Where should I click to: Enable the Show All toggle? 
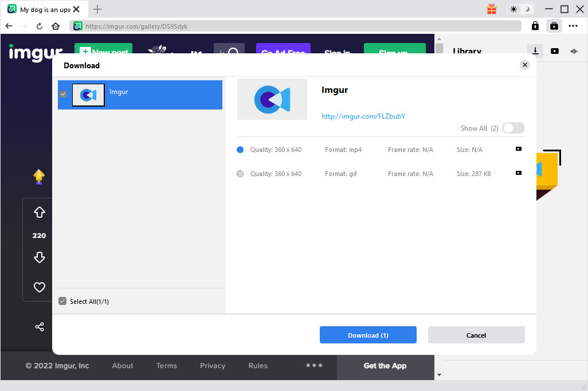[513, 128]
